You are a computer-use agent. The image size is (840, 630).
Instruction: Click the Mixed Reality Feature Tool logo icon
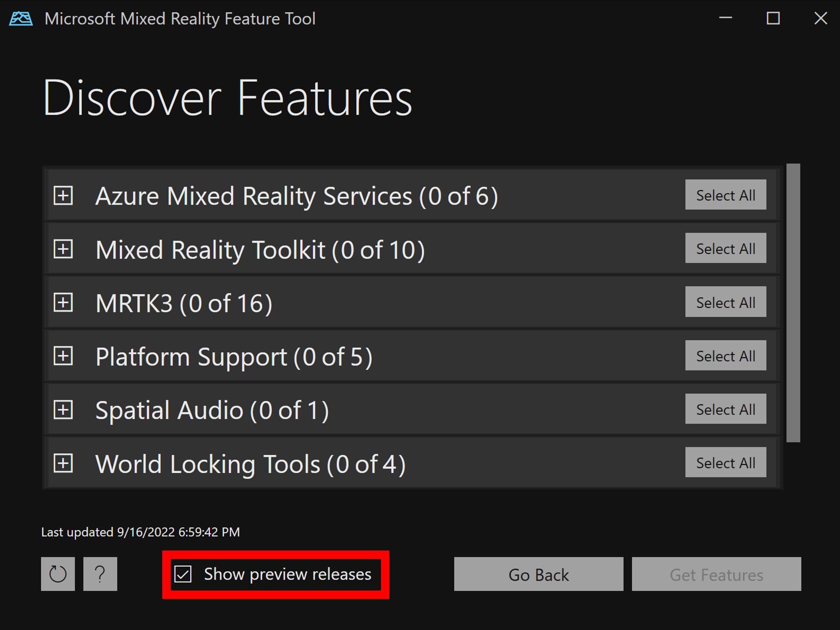[21, 18]
